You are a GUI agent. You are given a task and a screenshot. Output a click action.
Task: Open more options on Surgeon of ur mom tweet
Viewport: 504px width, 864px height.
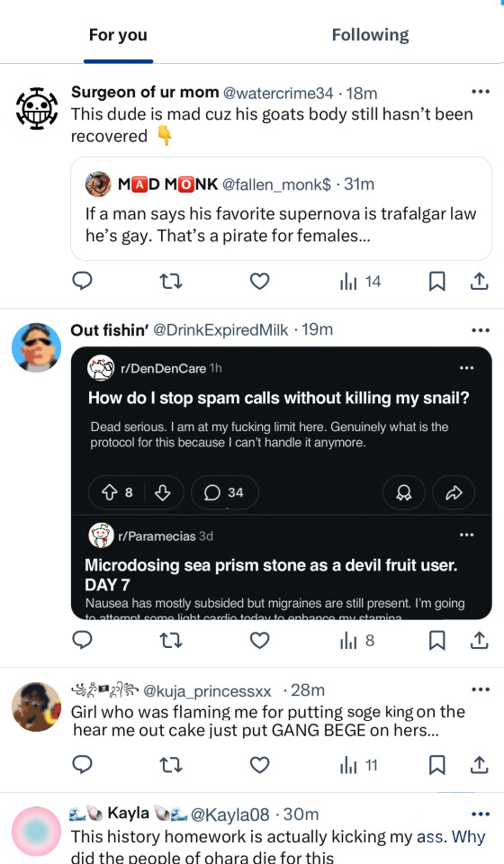point(481,92)
